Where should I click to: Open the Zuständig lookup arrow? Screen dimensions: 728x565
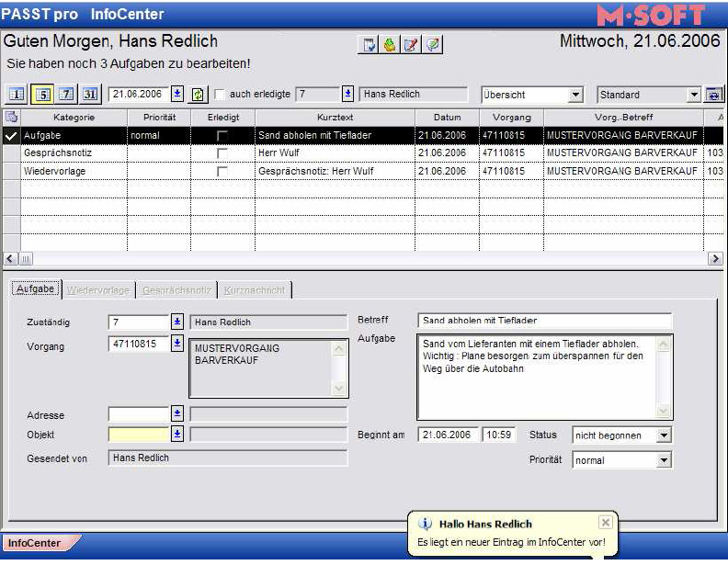click(x=176, y=321)
